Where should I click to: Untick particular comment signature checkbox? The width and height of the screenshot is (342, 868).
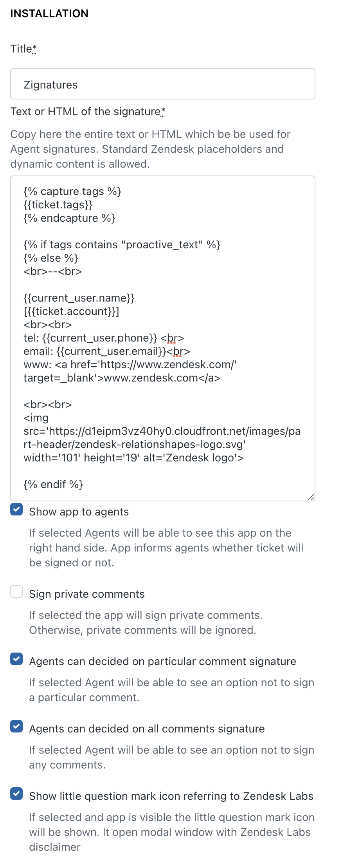pos(16,659)
